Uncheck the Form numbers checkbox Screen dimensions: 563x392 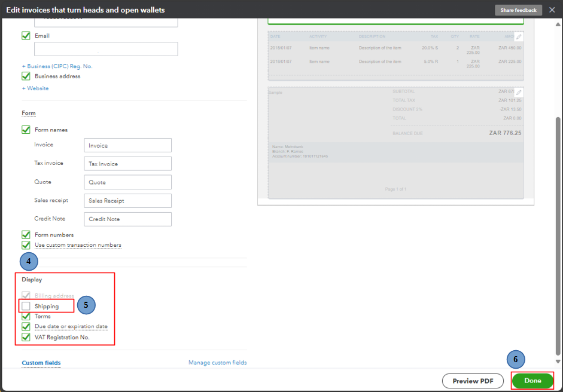click(x=26, y=235)
